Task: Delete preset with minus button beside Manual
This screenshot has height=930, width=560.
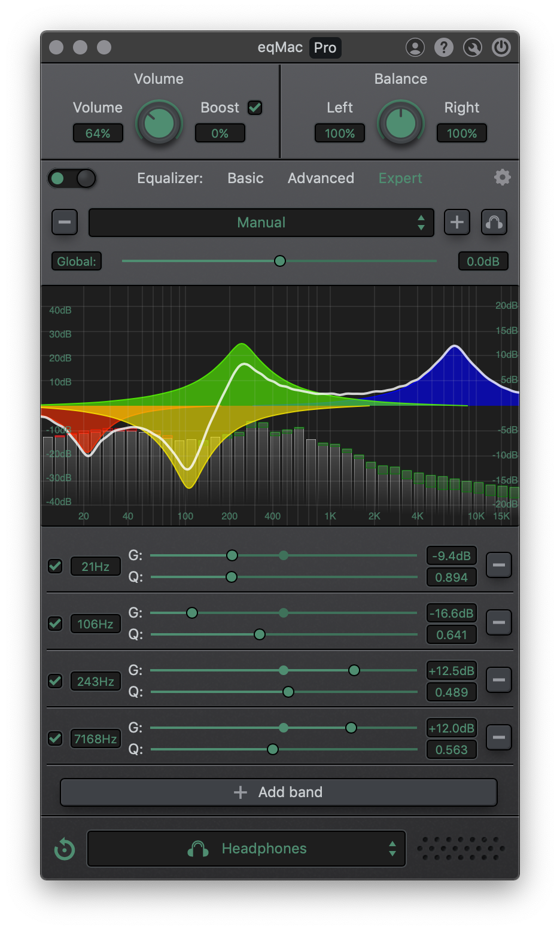Action: 65,223
